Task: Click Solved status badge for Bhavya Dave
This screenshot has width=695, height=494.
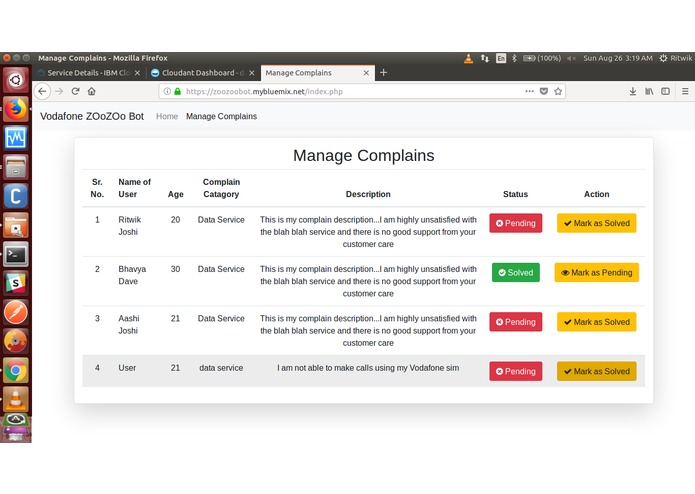Action: point(515,272)
